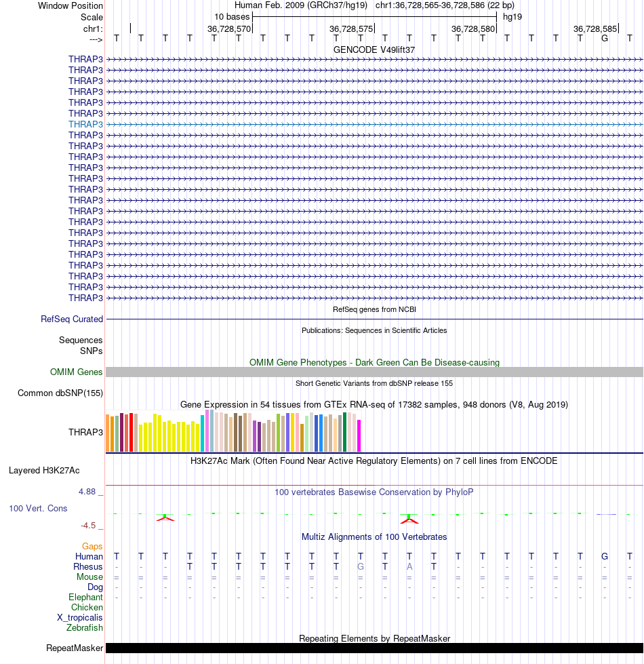Click Repeating Elements by RepeatMasker title
644x664 pixels.
[x=374, y=639]
